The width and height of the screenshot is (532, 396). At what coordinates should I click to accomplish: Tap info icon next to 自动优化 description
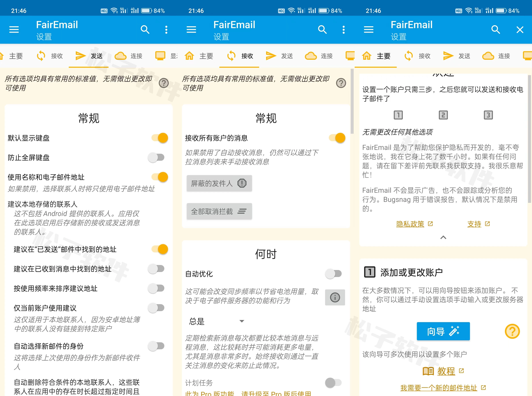[335, 297]
